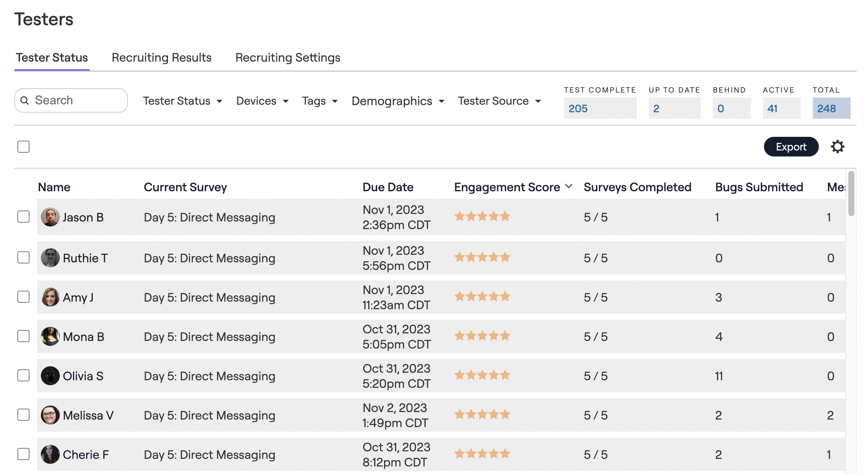The height and width of the screenshot is (474, 868).
Task: Click Ruthie T's engagement stars
Action: pyautogui.click(x=482, y=257)
